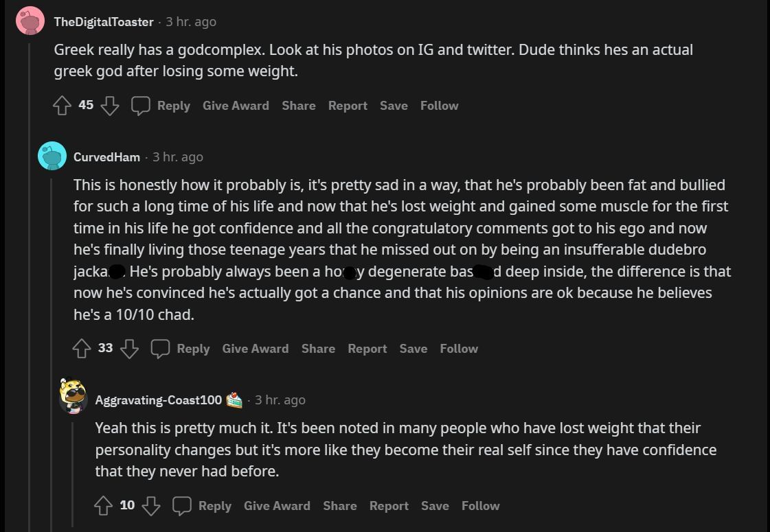Collapse TheDigitalToaster's comment thread line
This screenshot has width=770, height=532.
coord(30,275)
